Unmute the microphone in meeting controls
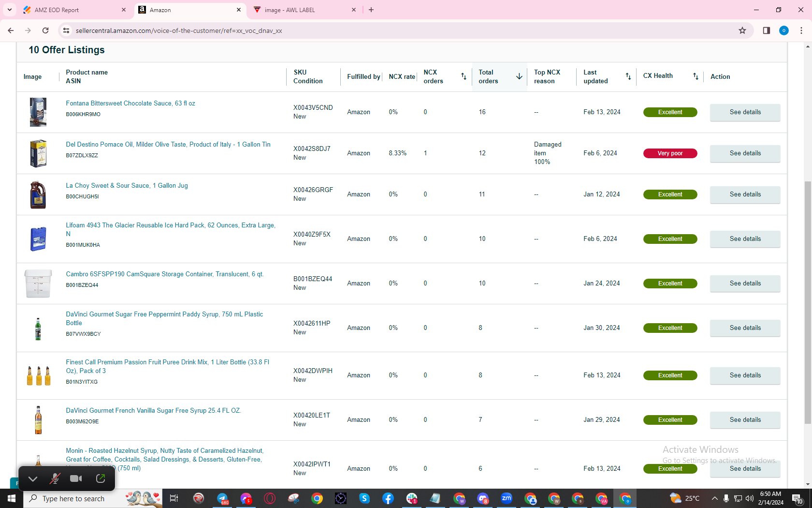Screen dimensions: 812x508 pos(55,479)
